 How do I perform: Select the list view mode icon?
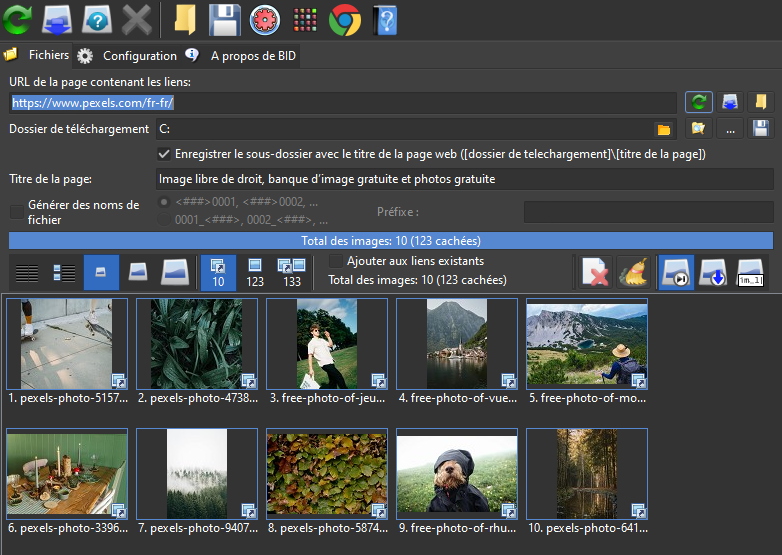(x=27, y=273)
